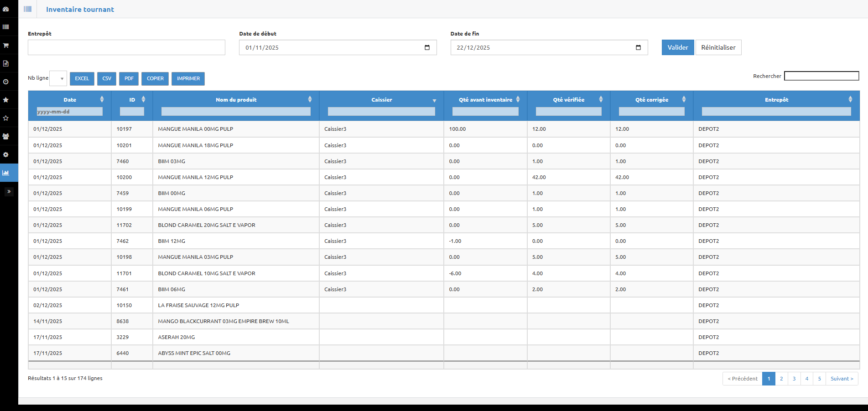Select the bar chart reports icon
This screenshot has width=868, height=411.
coord(6,173)
